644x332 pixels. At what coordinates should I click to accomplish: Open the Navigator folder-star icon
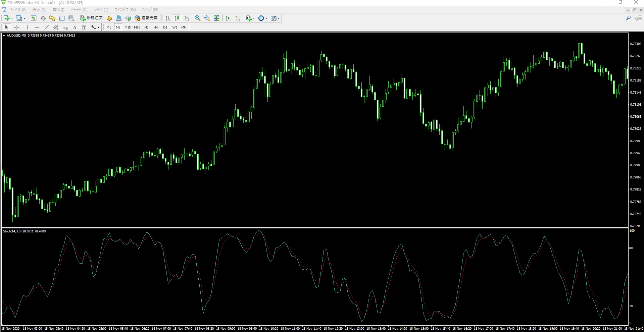[52, 18]
